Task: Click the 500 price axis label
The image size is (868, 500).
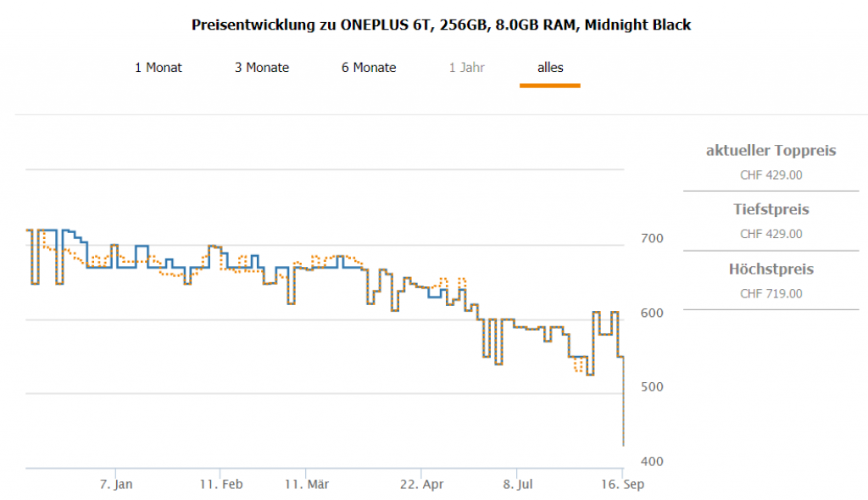Action: click(x=652, y=387)
